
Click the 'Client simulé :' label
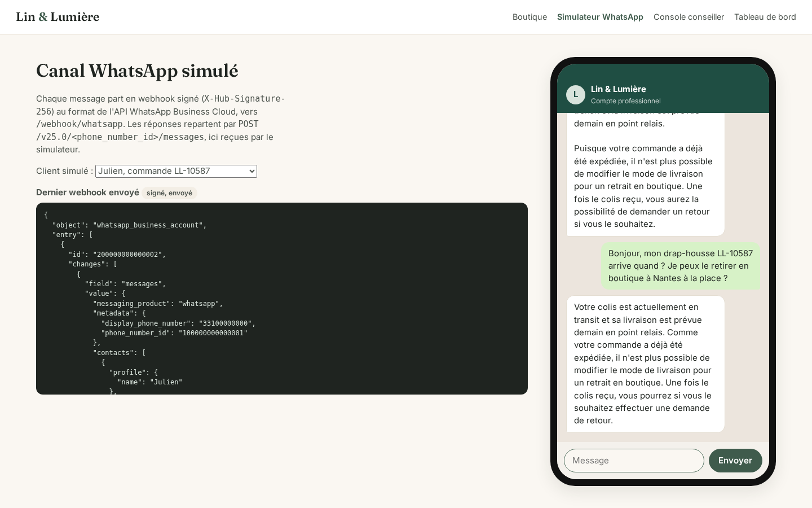[64, 171]
